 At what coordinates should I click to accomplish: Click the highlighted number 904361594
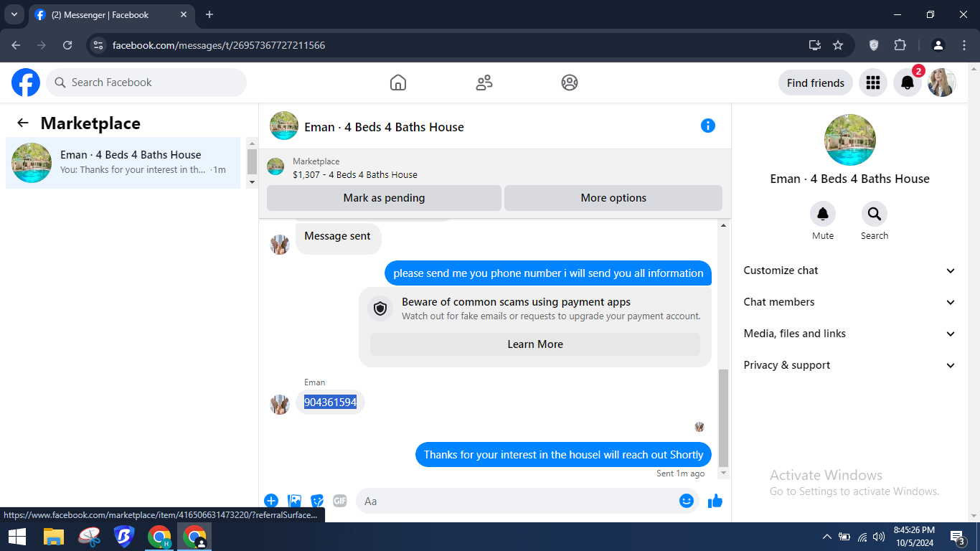tap(330, 402)
